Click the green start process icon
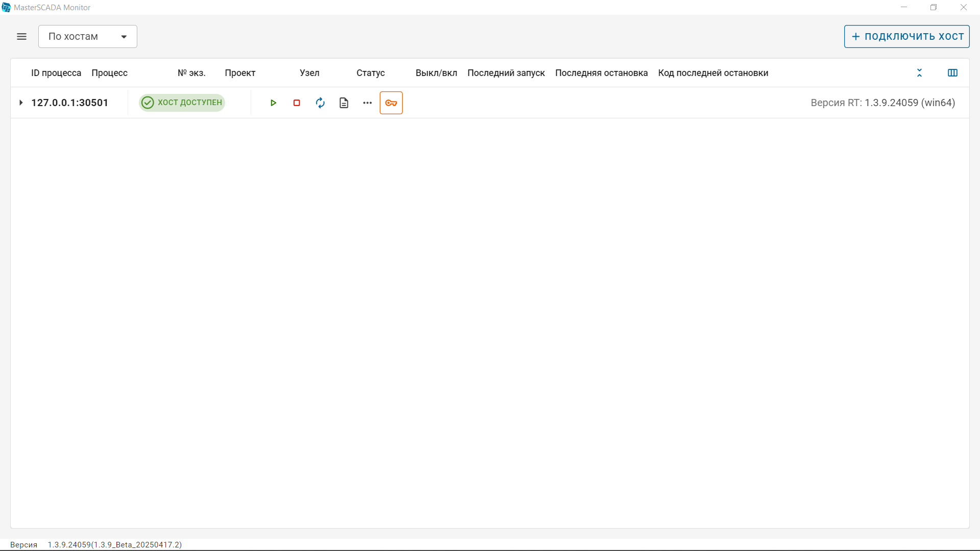 (x=273, y=103)
